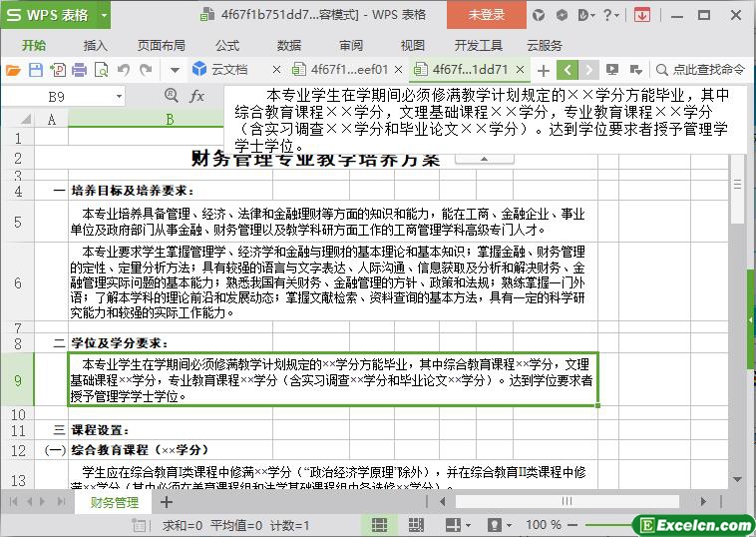Screen dimensions: 756x537
Task: Click the heading 学位及学分要求
Action: tap(120, 343)
